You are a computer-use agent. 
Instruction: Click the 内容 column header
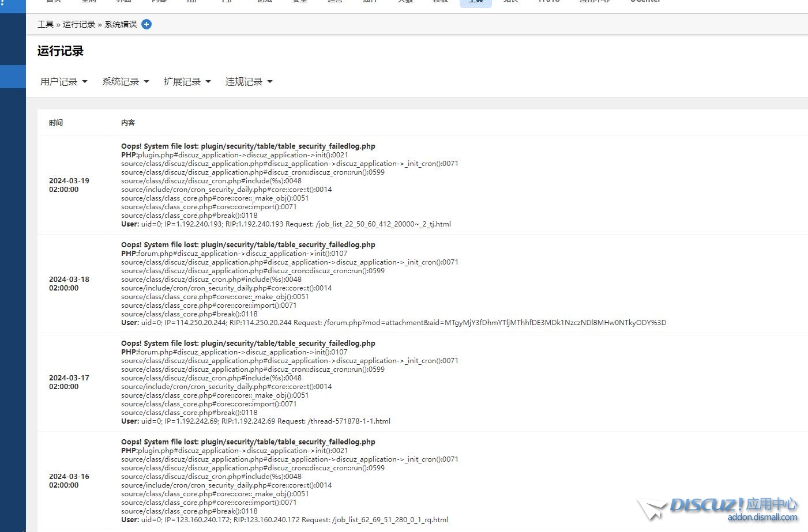128,123
